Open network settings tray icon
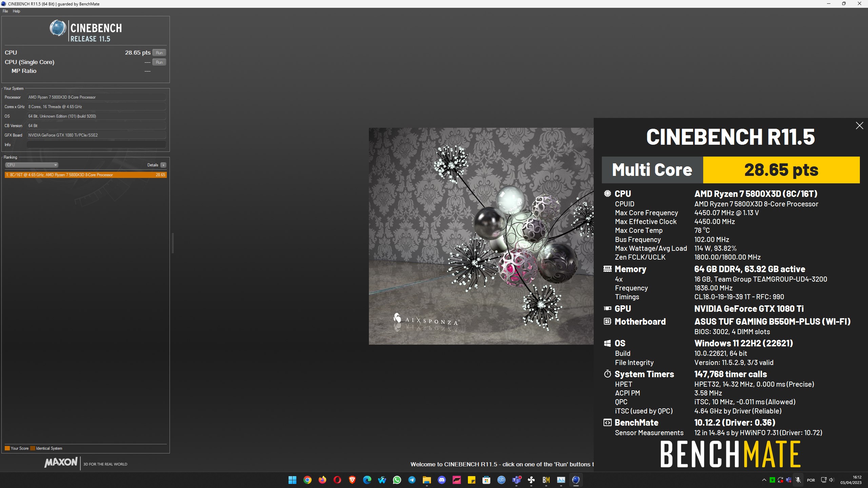 click(x=824, y=480)
